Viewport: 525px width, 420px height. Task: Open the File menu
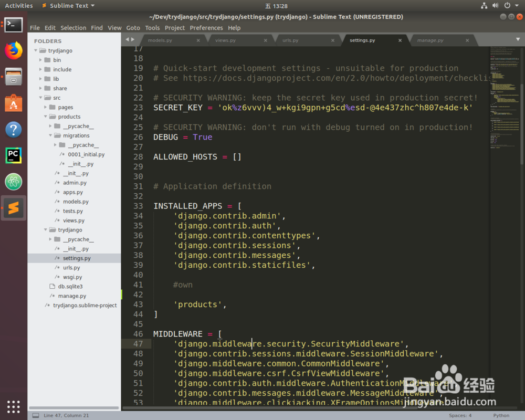pyautogui.click(x=35, y=28)
